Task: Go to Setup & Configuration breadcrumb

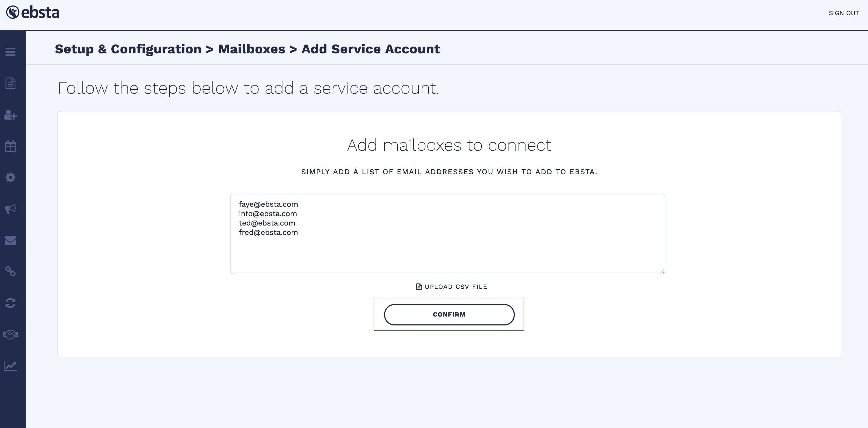Action: coord(128,49)
